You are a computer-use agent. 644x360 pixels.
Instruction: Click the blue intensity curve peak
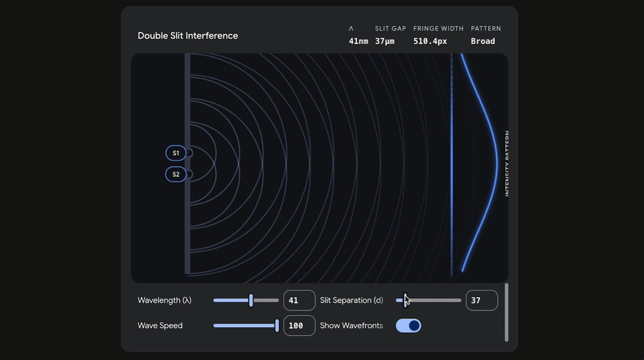496,164
